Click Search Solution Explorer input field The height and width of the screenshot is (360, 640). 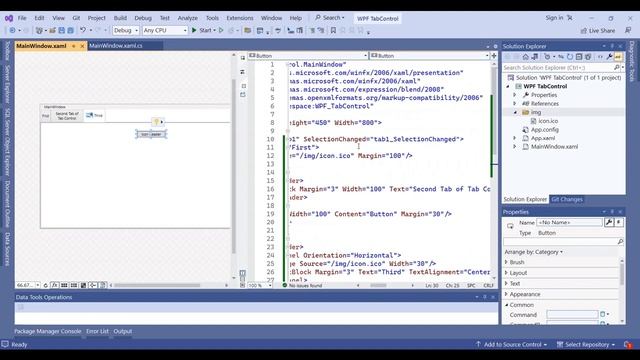558,67
